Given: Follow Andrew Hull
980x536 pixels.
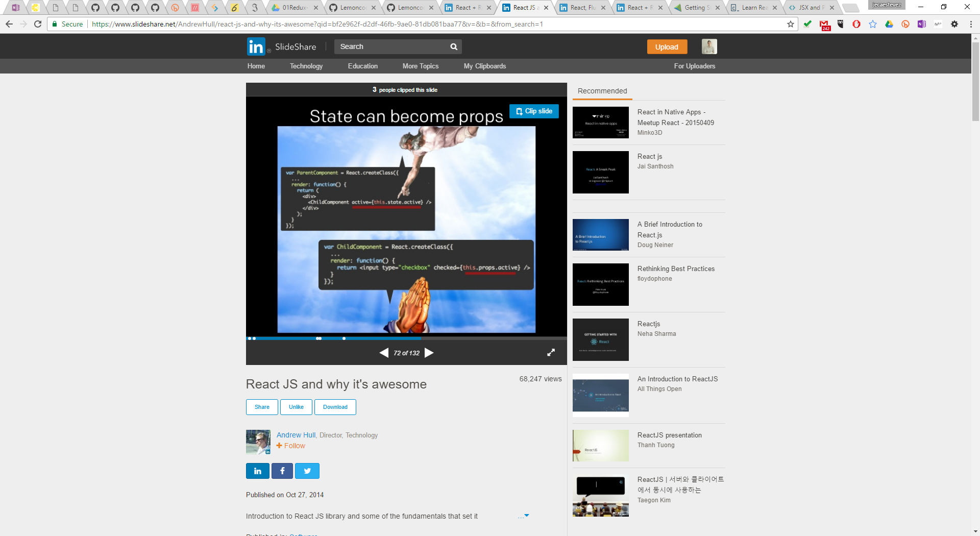Looking at the screenshot, I should (x=291, y=446).
